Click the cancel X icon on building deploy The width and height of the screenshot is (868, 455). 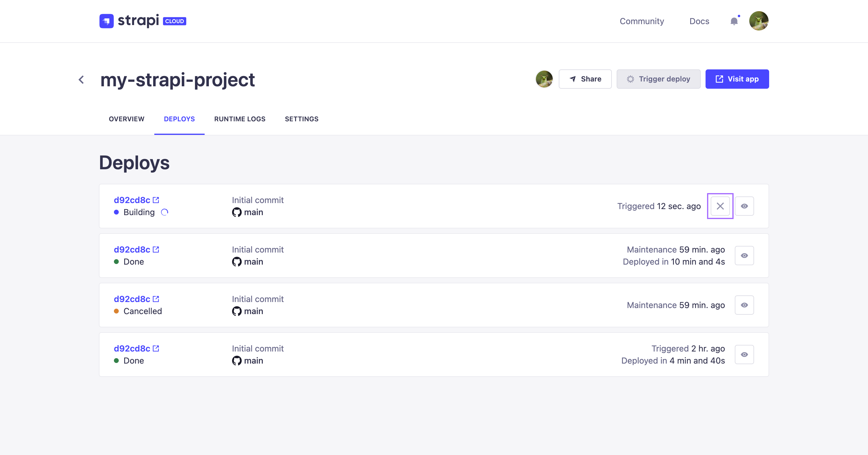pyautogui.click(x=720, y=206)
